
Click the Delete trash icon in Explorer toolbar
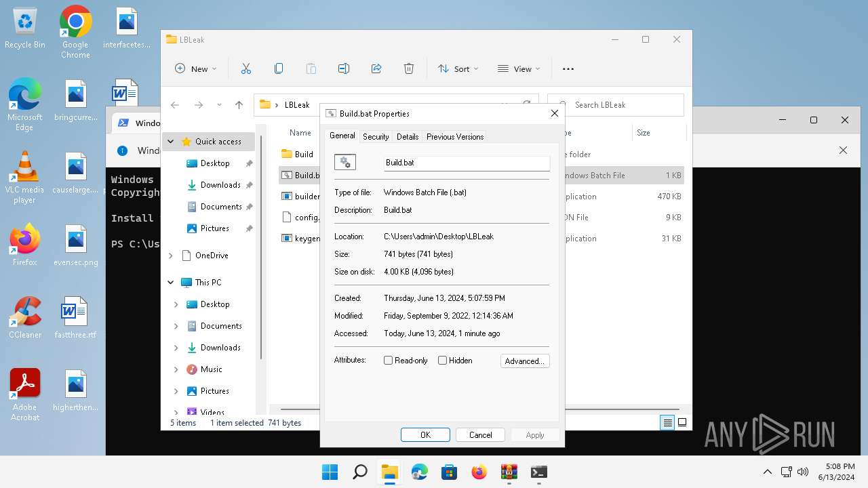(409, 68)
